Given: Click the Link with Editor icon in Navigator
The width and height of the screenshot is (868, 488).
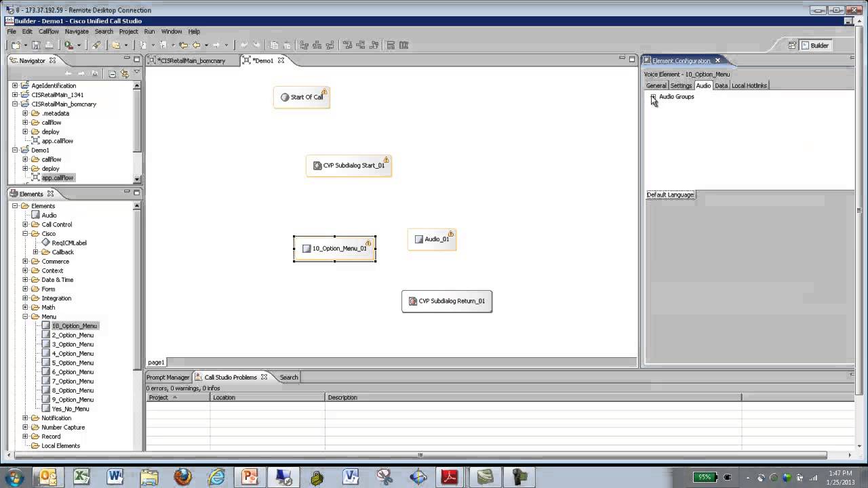Looking at the screenshot, I should click(x=124, y=73).
